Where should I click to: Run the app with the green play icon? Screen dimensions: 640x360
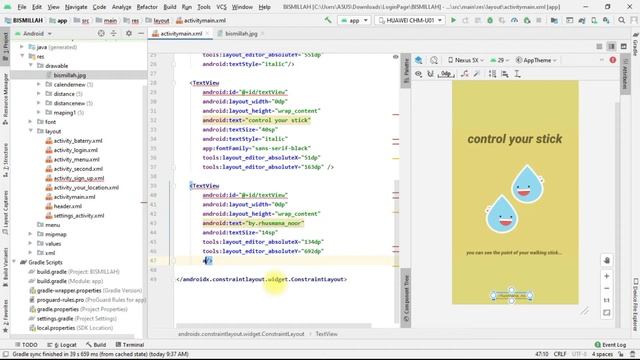pos(453,20)
